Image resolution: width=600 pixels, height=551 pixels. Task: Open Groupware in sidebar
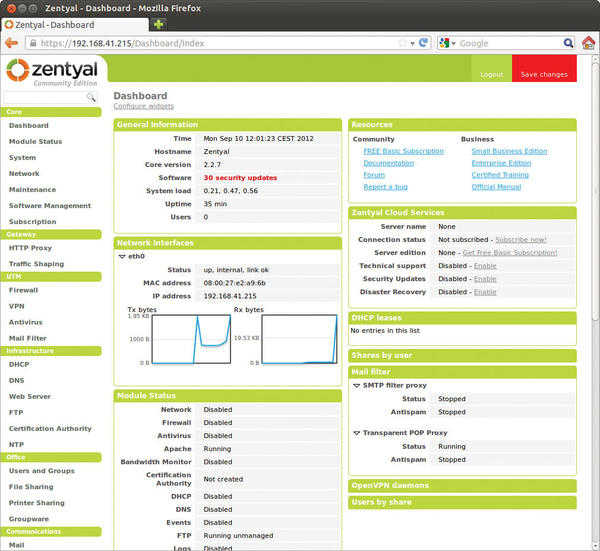pos(29,519)
